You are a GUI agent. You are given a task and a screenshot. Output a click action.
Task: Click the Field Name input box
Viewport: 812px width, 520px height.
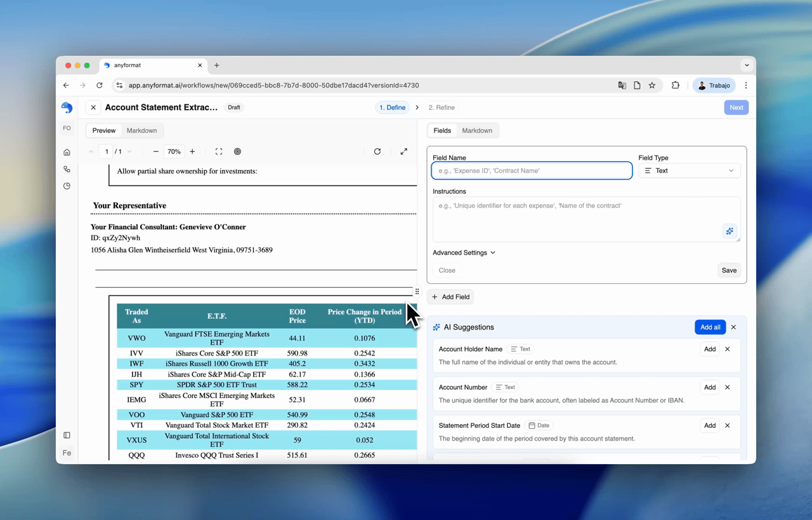[532, 171]
